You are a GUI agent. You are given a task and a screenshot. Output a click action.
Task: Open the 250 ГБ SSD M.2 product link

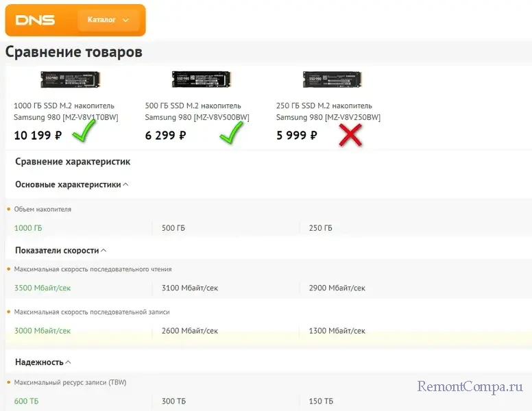click(327, 112)
